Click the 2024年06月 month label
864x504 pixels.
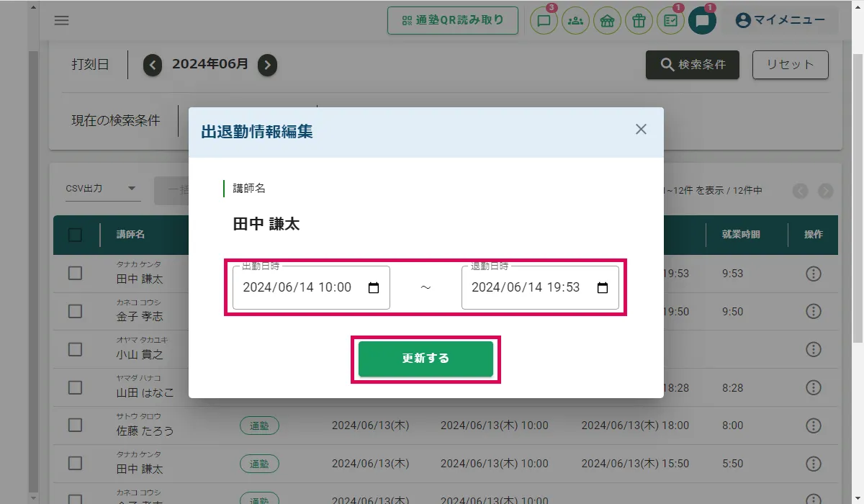click(x=210, y=64)
